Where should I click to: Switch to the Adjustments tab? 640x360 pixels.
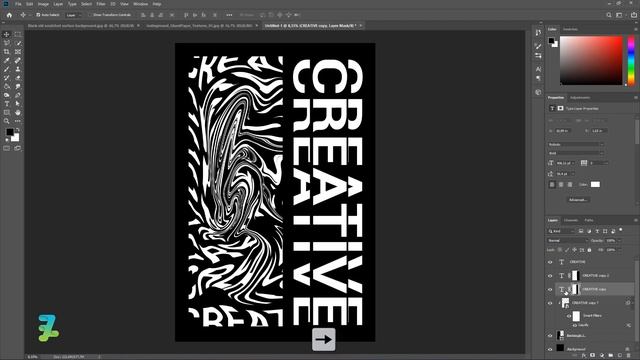pos(580,98)
